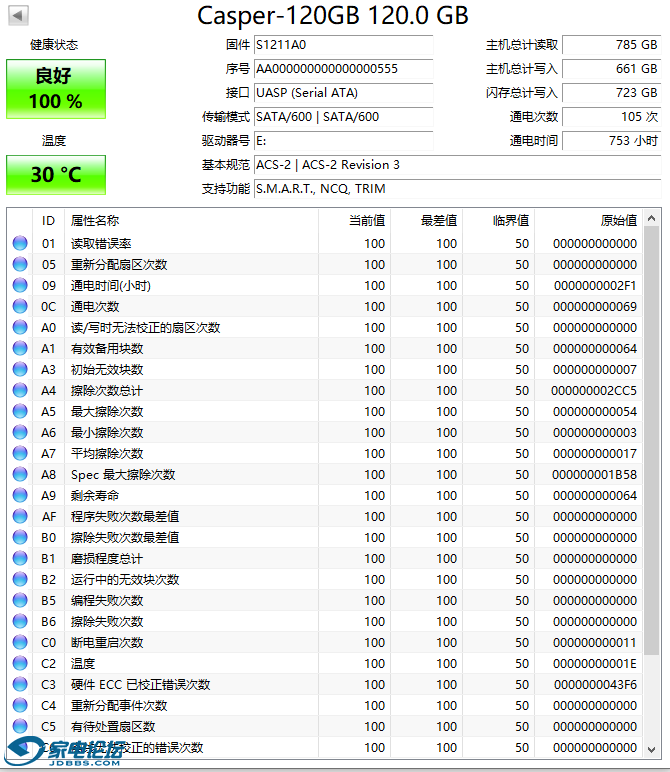Click the blue status icon for 有待处置扇区数

coord(20,726)
